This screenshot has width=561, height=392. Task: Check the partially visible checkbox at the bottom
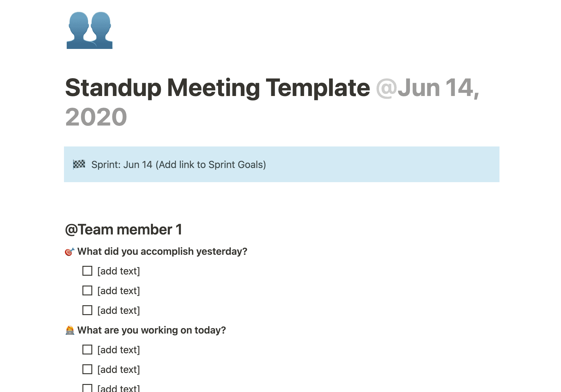87,388
